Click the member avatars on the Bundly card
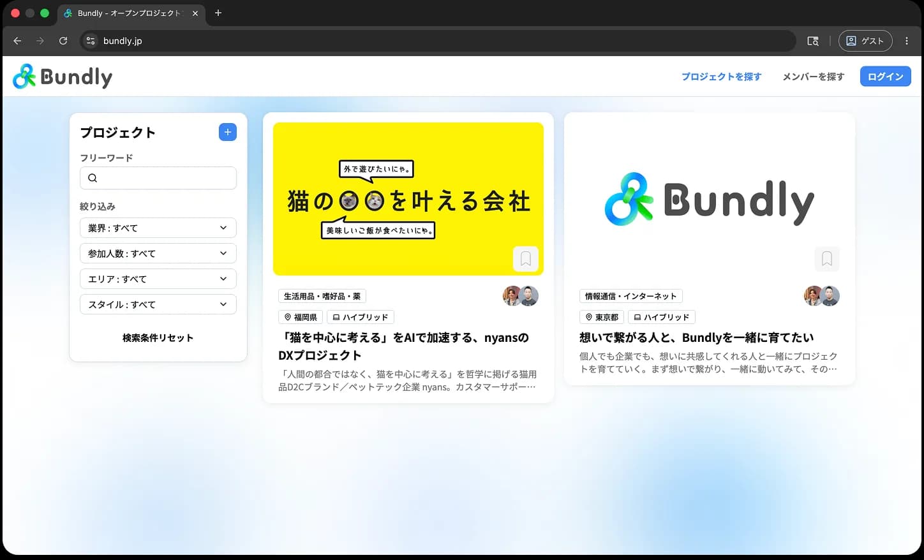This screenshot has height=560, width=924. pos(822,296)
